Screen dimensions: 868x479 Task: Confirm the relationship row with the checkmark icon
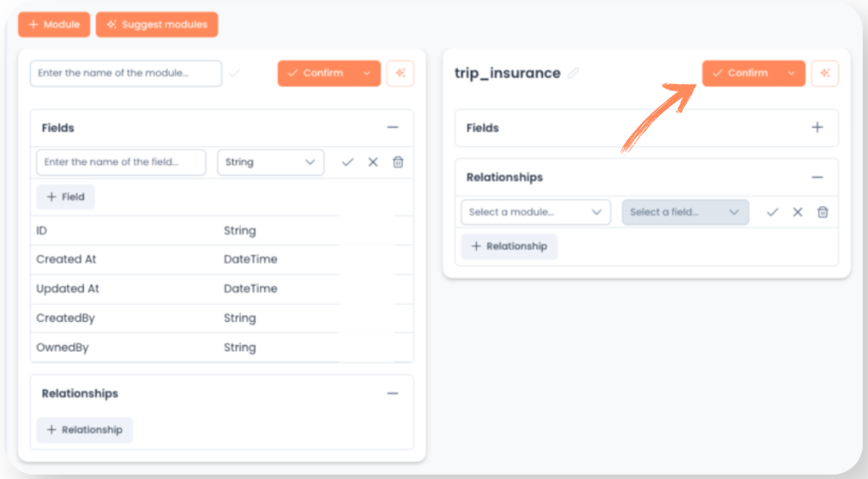click(772, 212)
